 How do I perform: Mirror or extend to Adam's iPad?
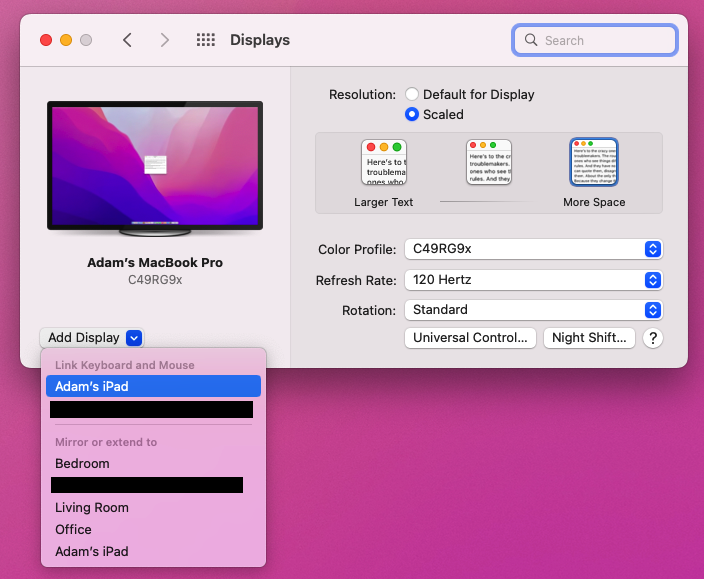[x=153, y=551]
